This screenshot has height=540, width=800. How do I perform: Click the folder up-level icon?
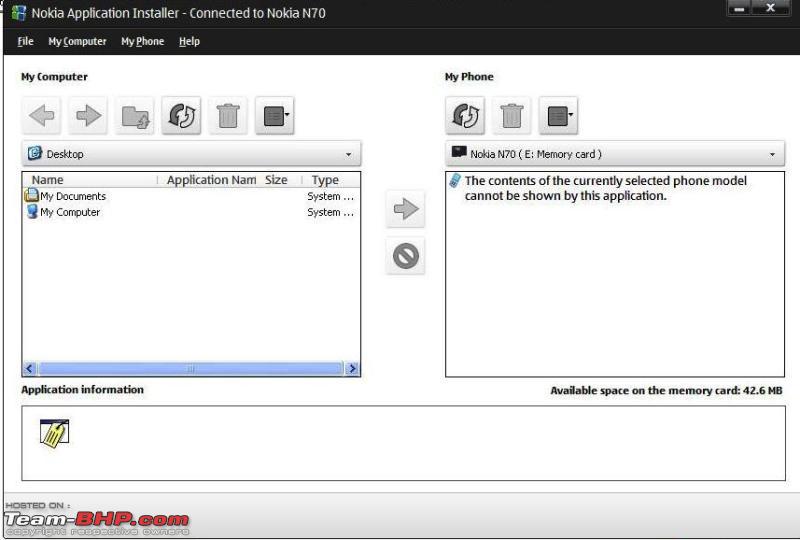[x=135, y=115]
